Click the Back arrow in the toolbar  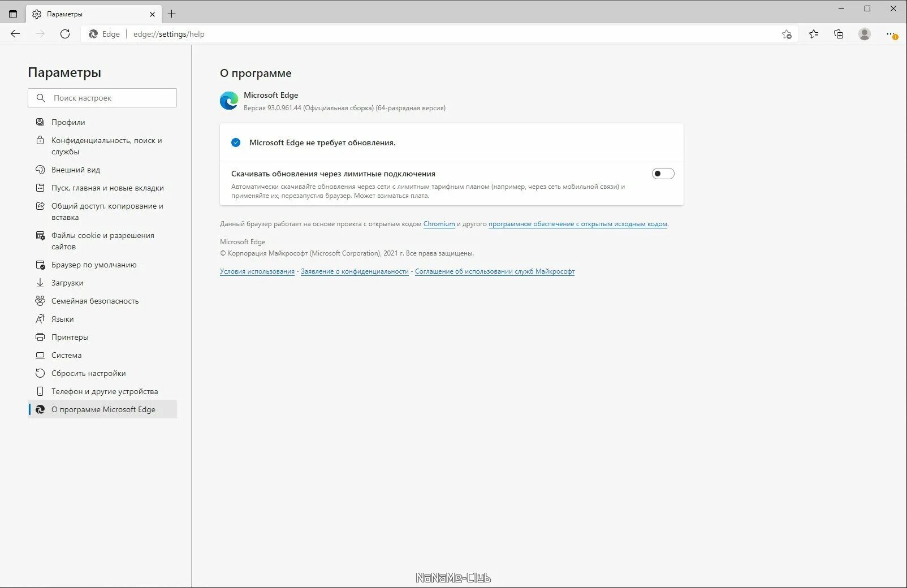[15, 34]
